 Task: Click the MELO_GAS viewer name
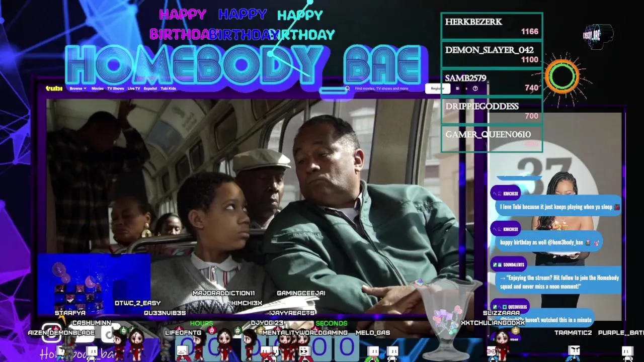pyautogui.click(x=373, y=332)
